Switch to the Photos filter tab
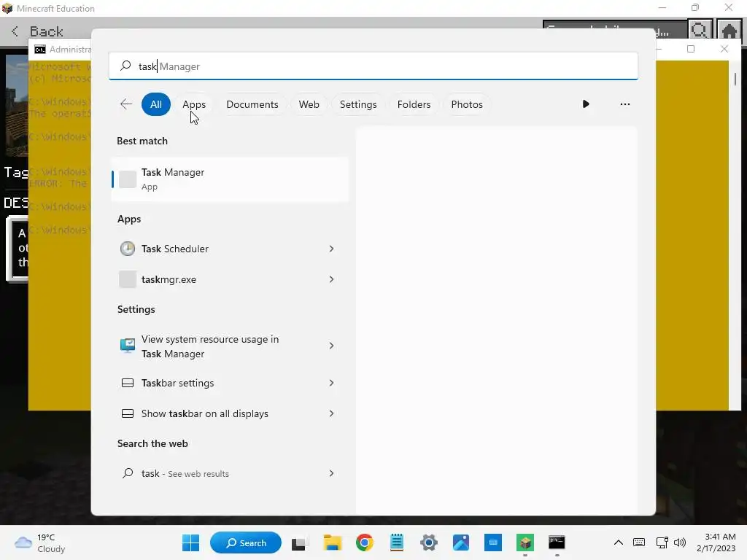747x560 pixels. tap(467, 104)
